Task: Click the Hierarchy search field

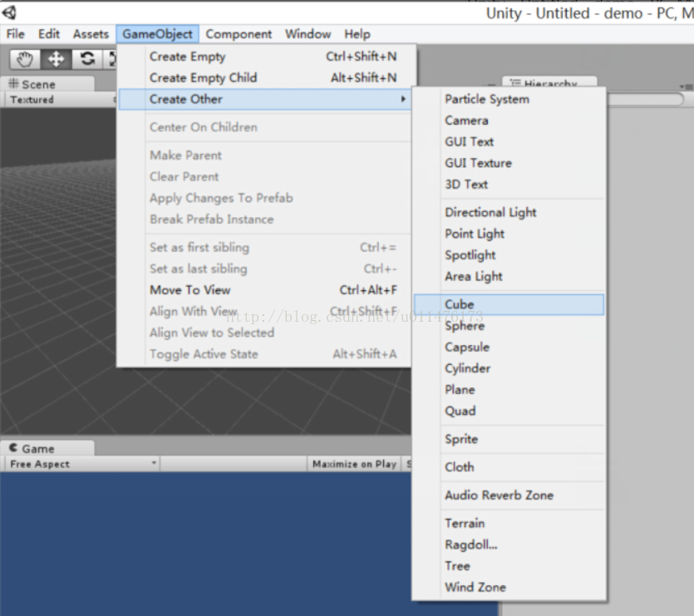Action: (645, 99)
